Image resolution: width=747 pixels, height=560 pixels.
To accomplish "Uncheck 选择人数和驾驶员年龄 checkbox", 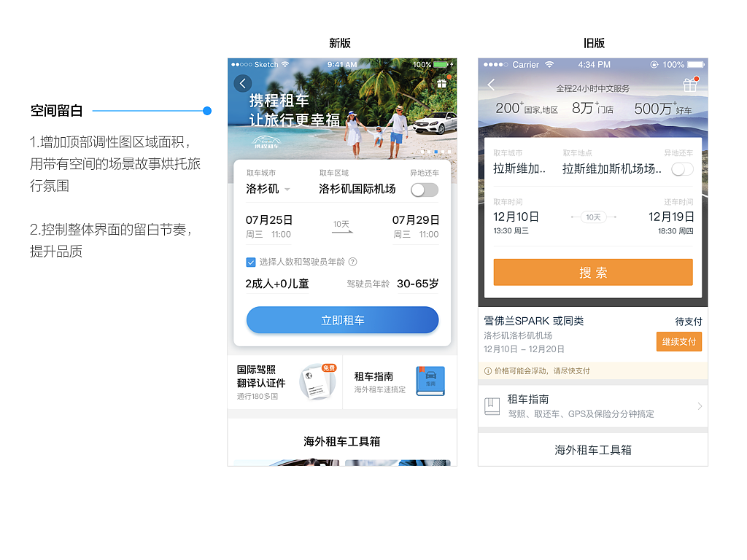I will (251, 262).
